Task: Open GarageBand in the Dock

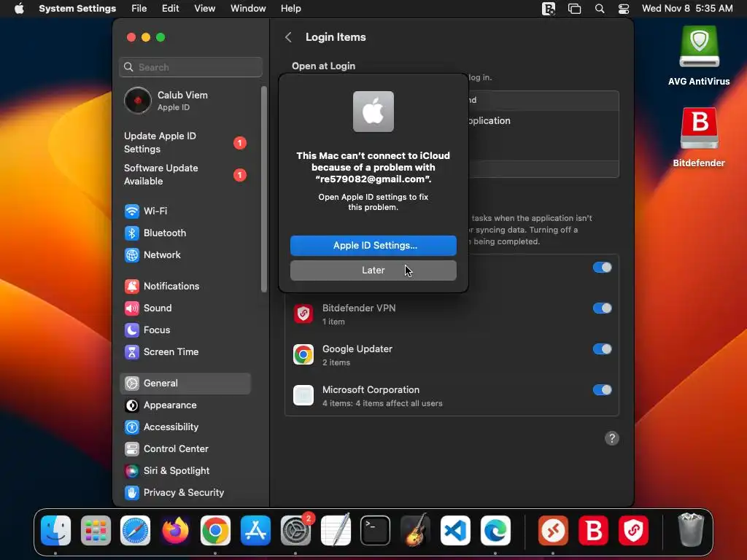Action: coord(415,530)
